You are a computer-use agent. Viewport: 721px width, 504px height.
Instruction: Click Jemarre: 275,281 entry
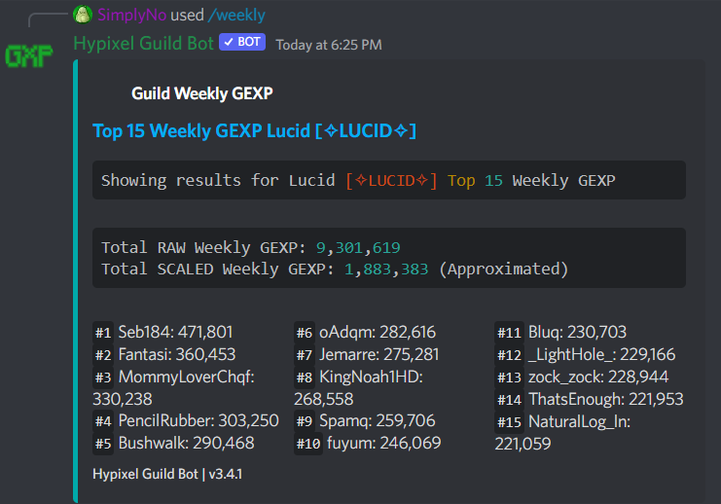379,355
